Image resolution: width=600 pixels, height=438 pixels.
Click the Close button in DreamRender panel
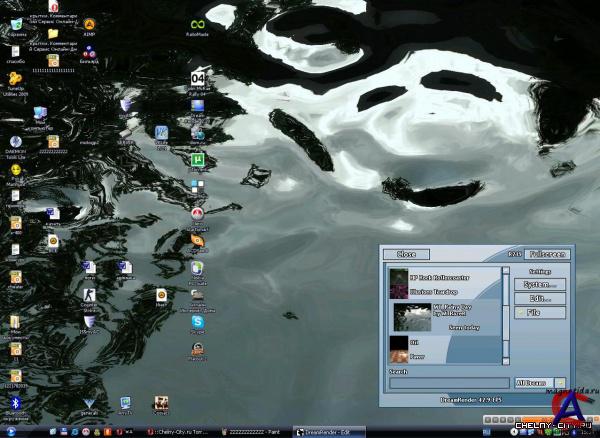coord(407,254)
